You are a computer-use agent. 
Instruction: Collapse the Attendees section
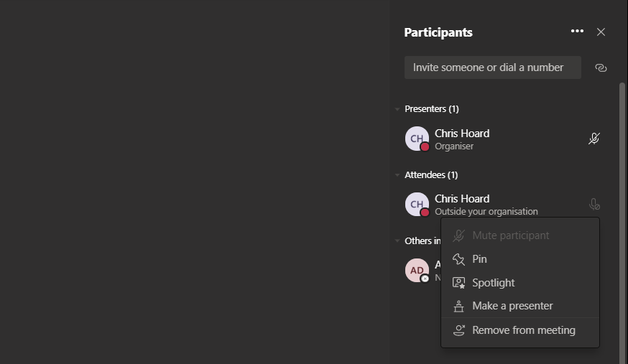point(397,175)
